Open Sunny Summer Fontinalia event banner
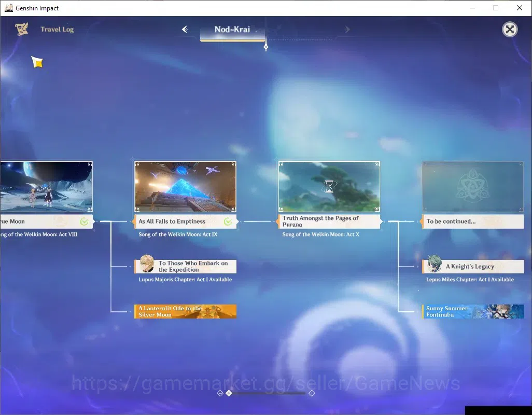The height and width of the screenshot is (415, 532). (473, 311)
